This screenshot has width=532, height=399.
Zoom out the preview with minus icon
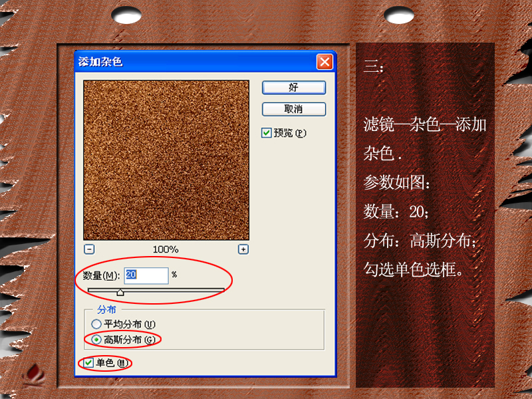(89, 249)
